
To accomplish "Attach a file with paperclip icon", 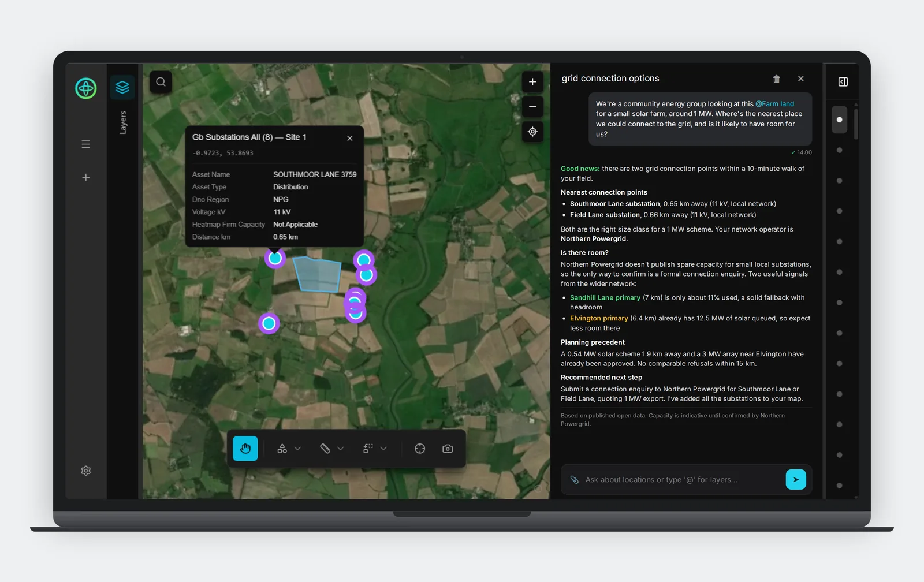I will 575,480.
